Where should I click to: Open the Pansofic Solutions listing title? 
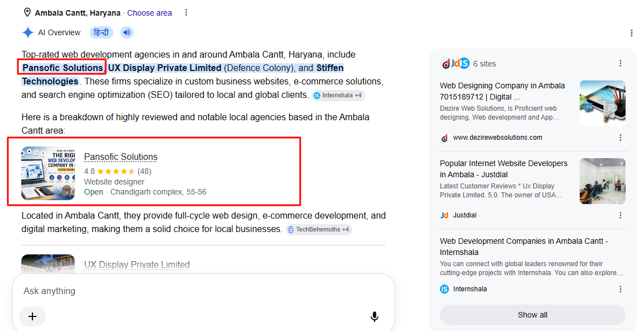(x=121, y=157)
